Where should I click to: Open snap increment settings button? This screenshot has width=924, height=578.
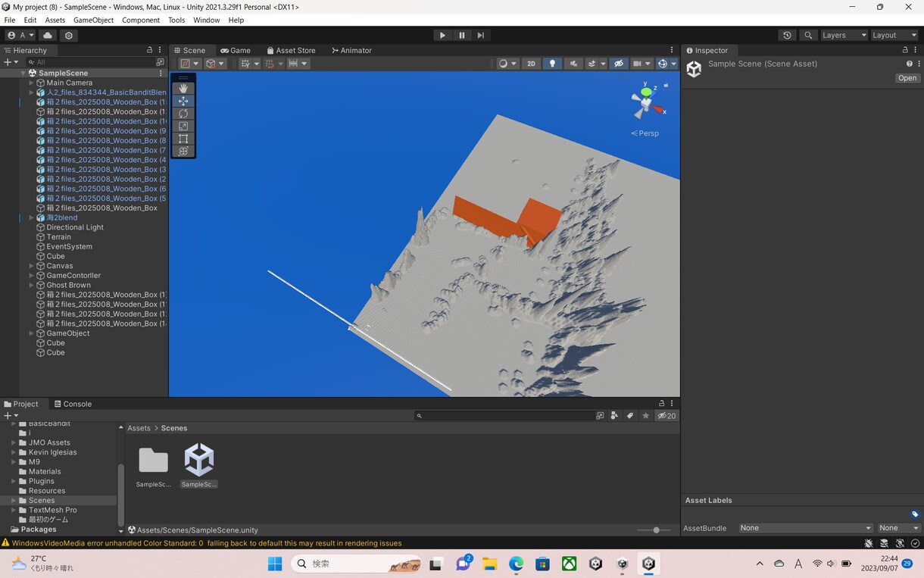click(x=298, y=64)
